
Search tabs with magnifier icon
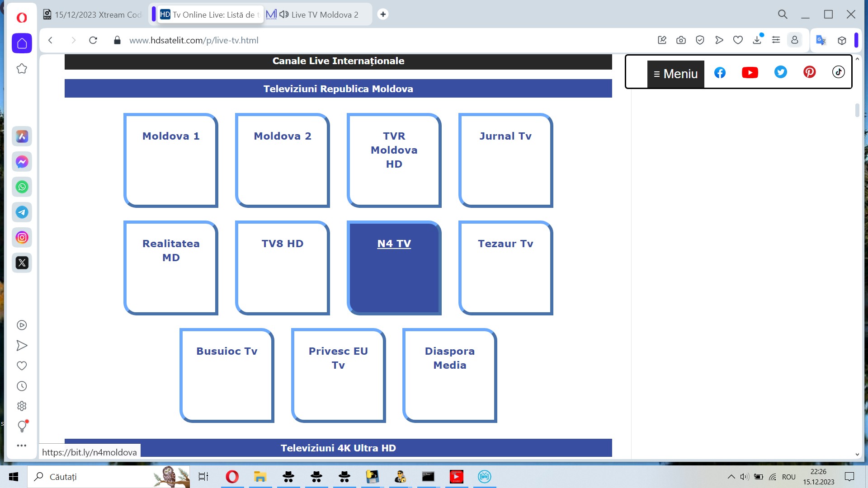(x=783, y=14)
